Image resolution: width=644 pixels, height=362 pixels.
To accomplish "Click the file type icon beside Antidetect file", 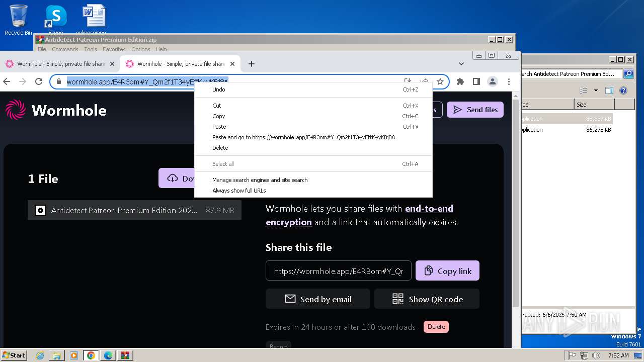I will (x=40, y=211).
